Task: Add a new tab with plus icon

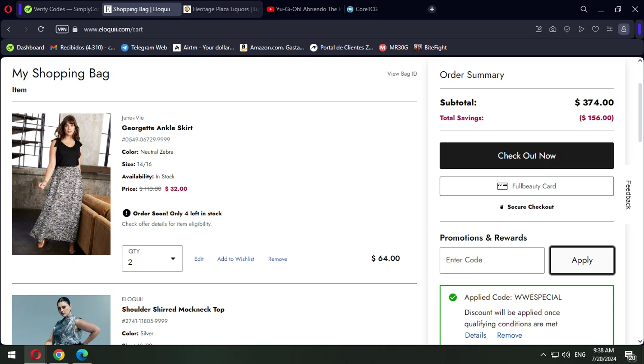Action: pos(432,9)
